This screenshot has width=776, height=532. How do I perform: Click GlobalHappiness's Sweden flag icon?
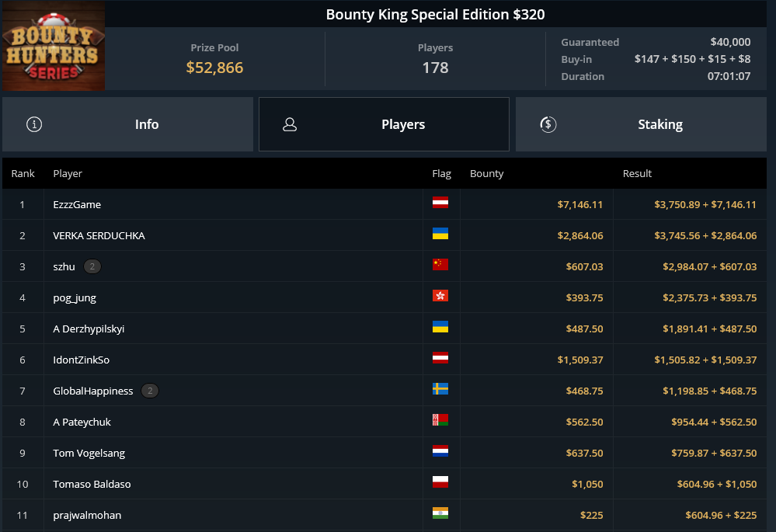point(440,389)
